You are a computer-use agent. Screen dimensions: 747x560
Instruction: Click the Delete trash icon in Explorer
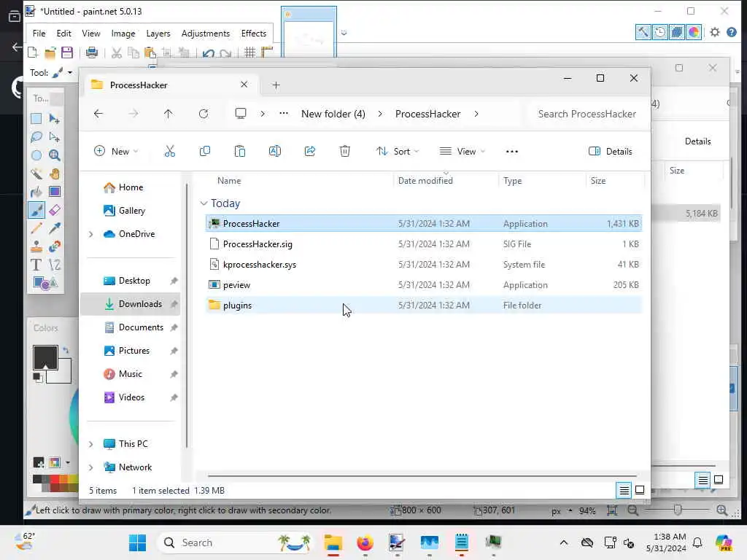click(x=345, y=152)
